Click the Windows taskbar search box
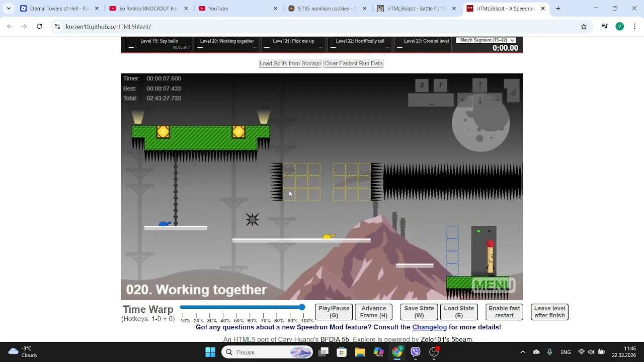This screenshot has height=362, width=644. pyautogui.click(x=267, y=352)
